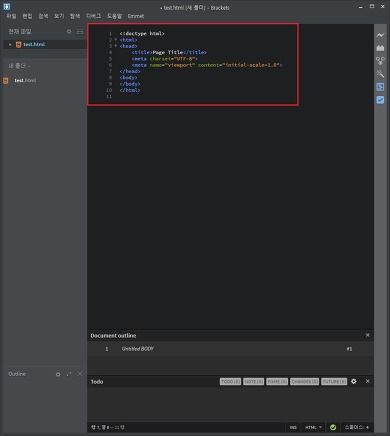Click the Git branch icon in right toolbar
Screen dimensions: 390x436
pyautogui.click(x=380, y=61)
